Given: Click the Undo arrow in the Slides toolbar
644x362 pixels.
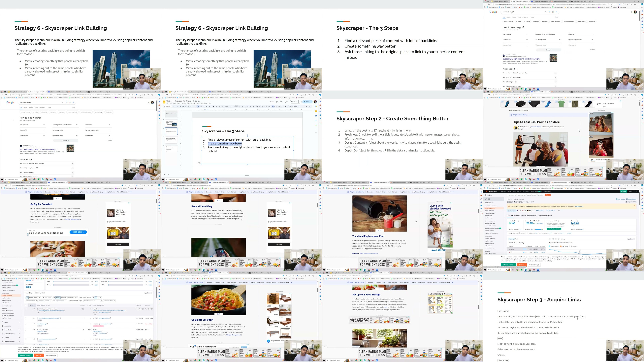Looking at the screenshot, I should pyautogui.click(x=178, y=106).
